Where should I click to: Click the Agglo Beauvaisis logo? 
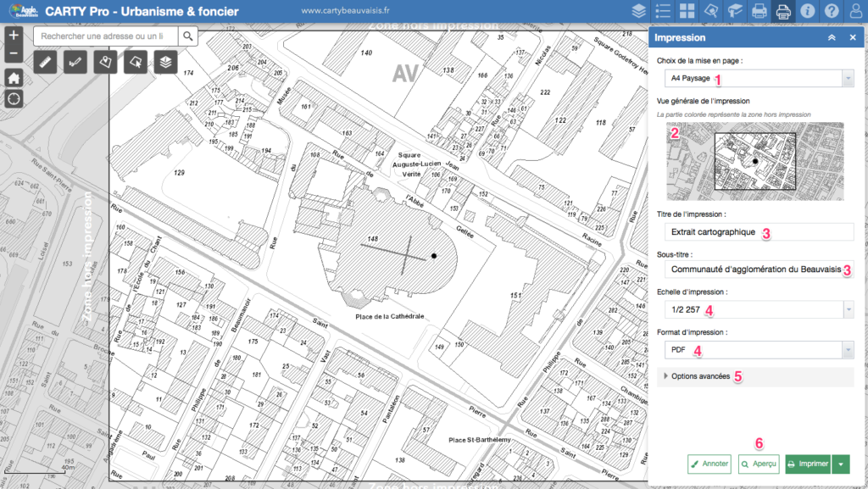pyautogui.click(x=23, y=11)
